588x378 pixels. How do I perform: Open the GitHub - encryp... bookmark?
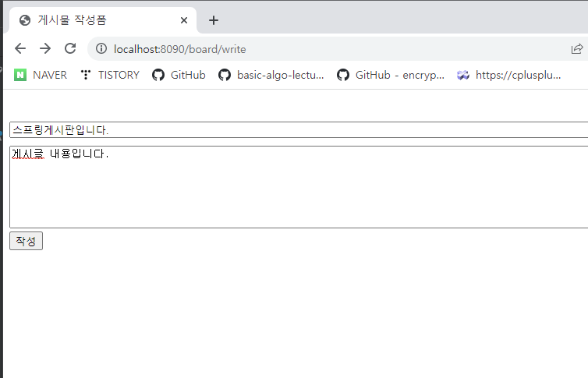click(x=391, y=75)
